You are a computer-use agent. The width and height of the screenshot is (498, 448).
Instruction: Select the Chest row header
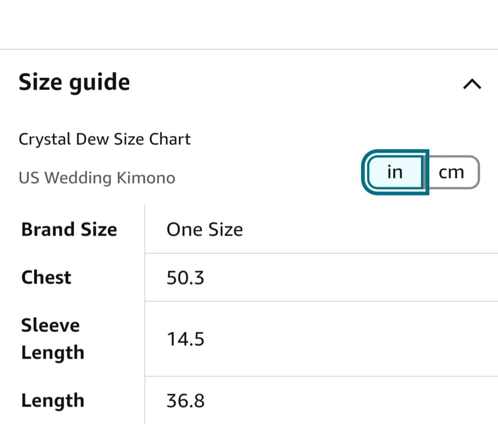(x=46, y=277)
